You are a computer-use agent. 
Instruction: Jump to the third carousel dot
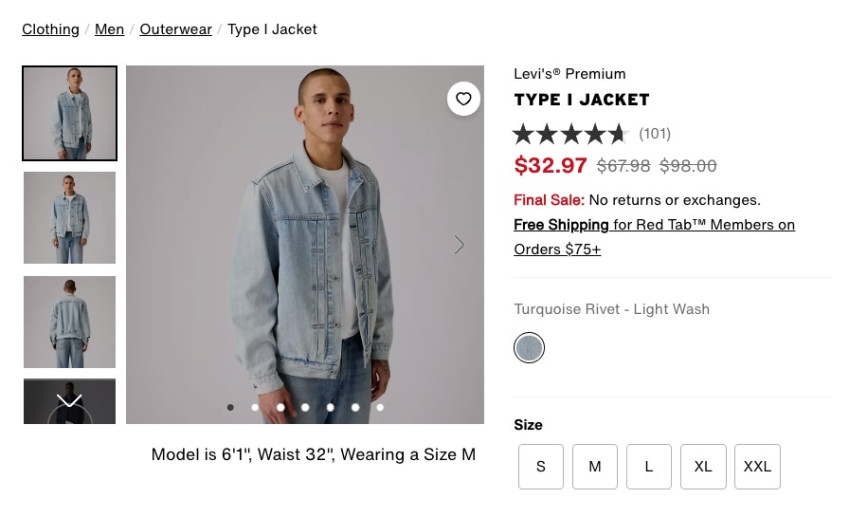(280, 408)
